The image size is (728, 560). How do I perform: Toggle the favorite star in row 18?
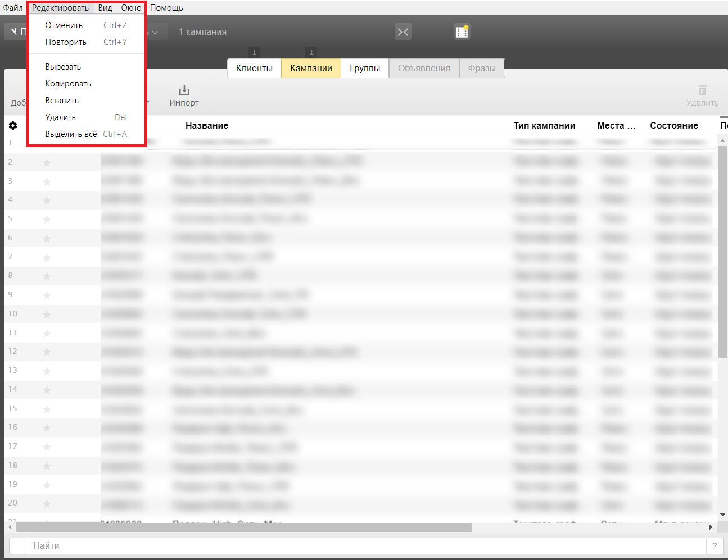point(47,466)
